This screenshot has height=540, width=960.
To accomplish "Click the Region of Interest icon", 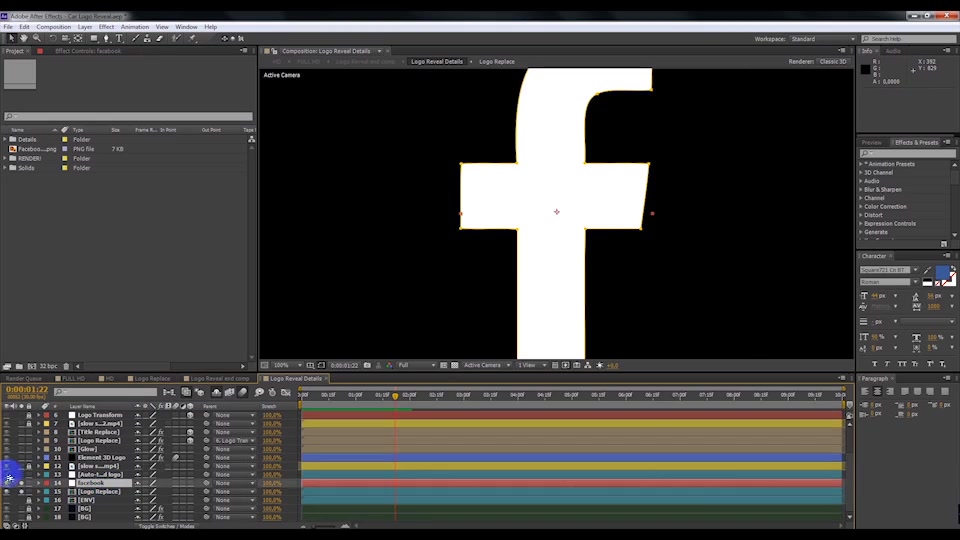I will click(x=444, y=366).
